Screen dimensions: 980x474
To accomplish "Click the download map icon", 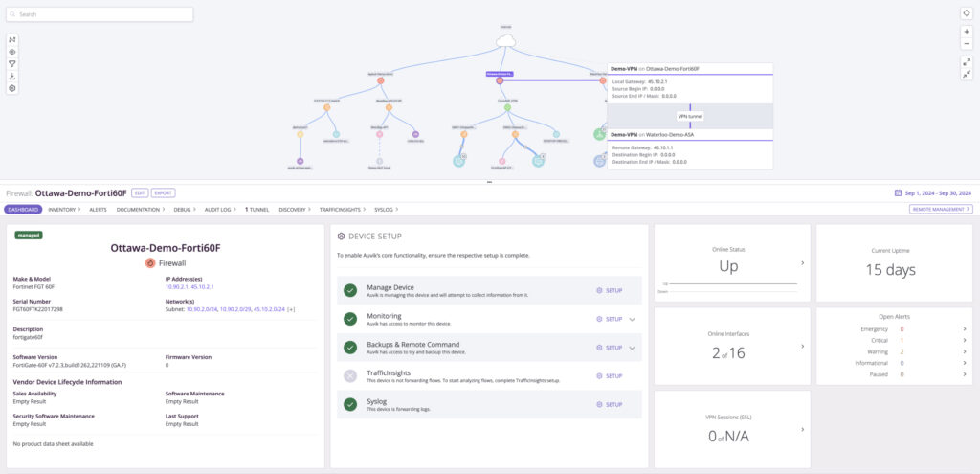I will tap(12, 77).
